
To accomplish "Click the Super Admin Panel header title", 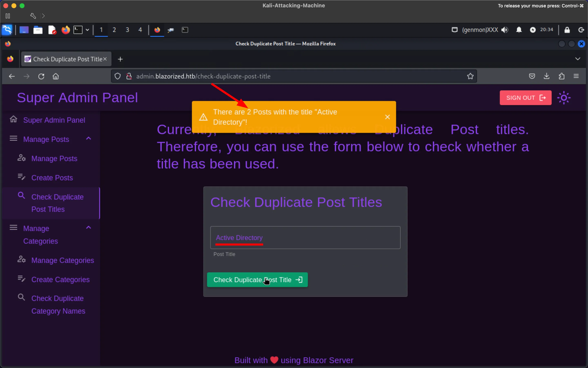I will click(78, 98).
